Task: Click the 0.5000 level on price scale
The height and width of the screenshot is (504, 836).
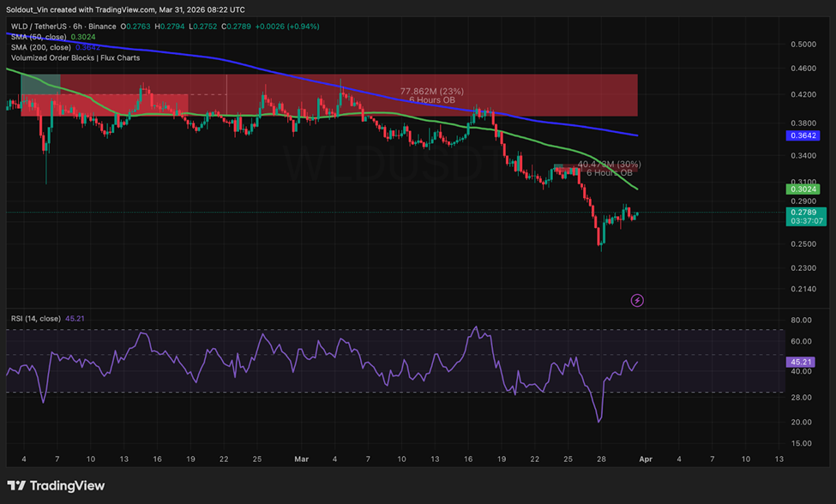Action: point(803,44)
